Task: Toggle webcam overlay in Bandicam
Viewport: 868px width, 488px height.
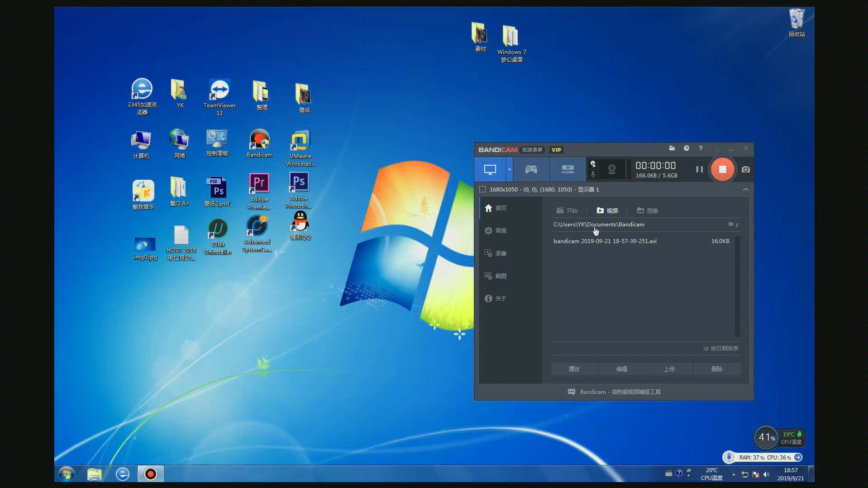Action: [x=611, y=169]
